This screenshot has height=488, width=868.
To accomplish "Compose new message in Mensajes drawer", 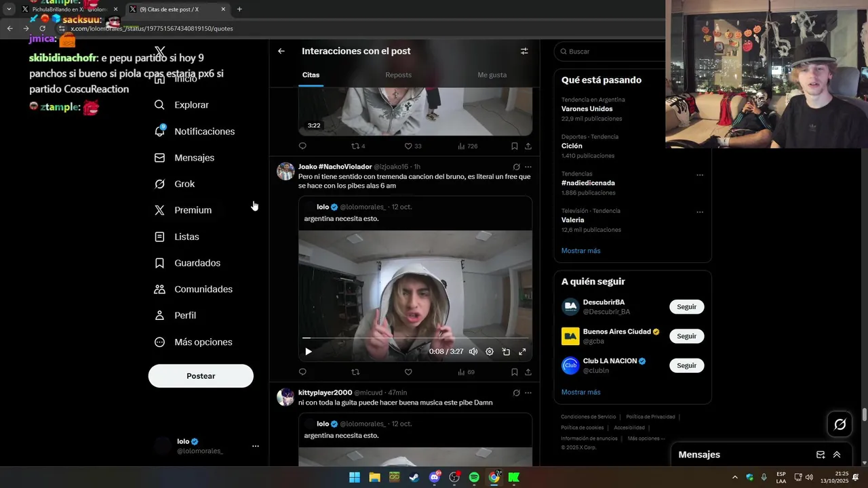I will pyautogui.click(x=821, y=455).
